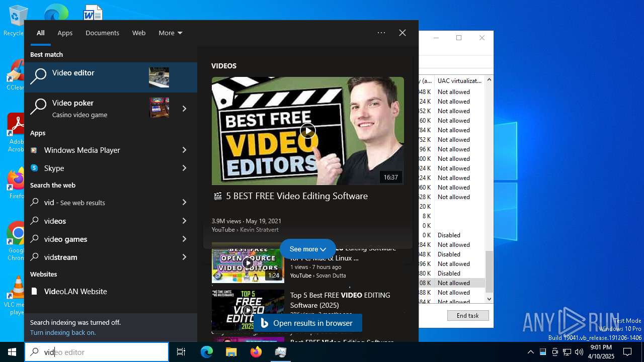Expand the Windows Media Player result arrow
This screenshot has height=362, width=644.
click(184, 150)
